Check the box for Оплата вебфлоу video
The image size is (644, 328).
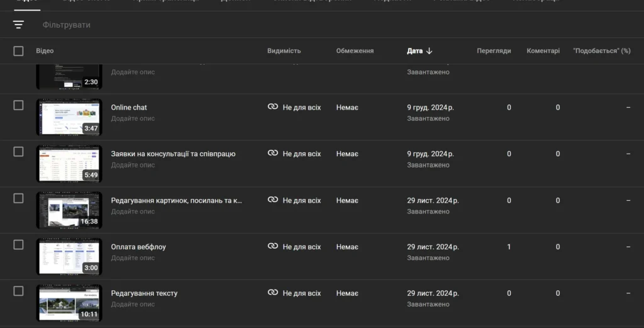click(18, 244)
